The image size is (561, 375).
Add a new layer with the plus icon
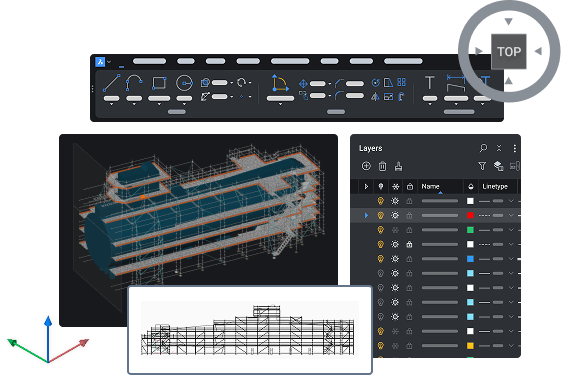366,166
